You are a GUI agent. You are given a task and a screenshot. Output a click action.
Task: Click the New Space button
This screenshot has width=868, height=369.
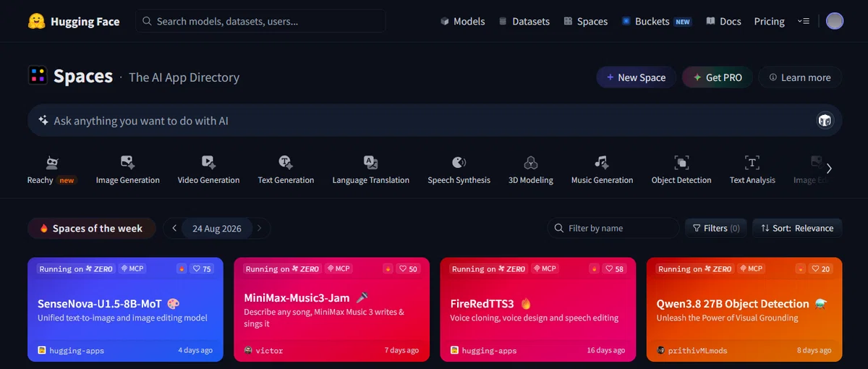[x=636, y=77]
